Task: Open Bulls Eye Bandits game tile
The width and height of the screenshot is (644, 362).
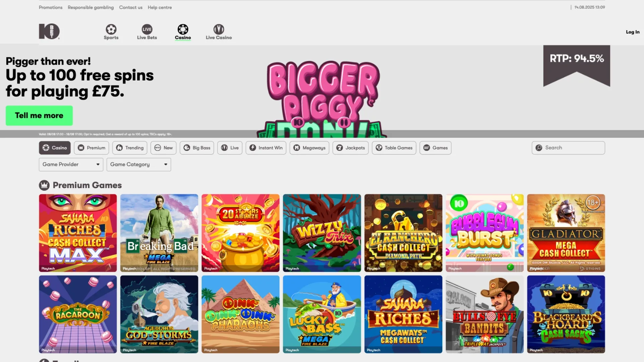Action: click(x=485, y=314)
